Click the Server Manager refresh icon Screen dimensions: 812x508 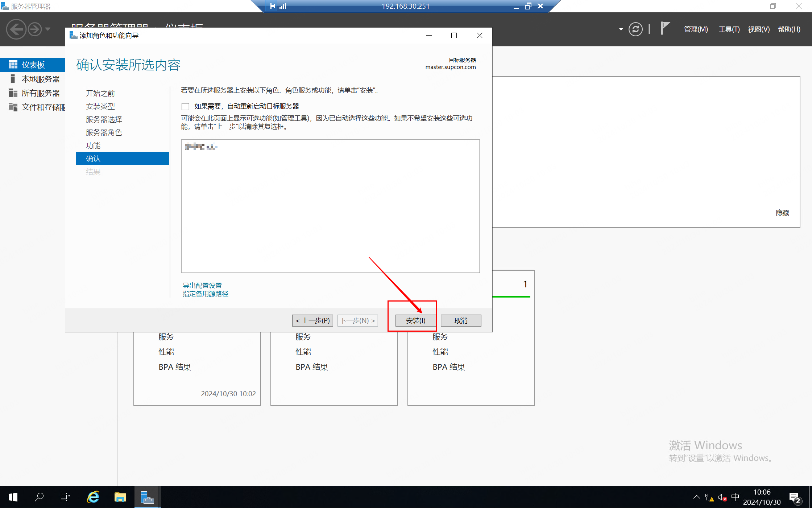click(x=635, y=29)
